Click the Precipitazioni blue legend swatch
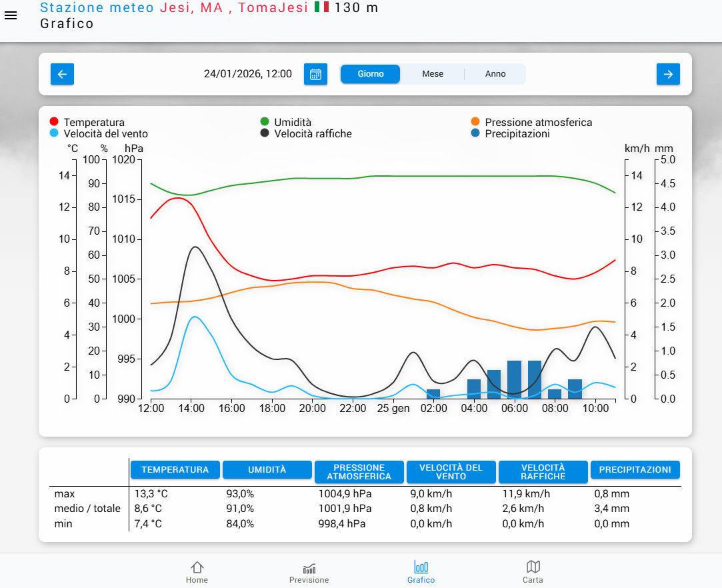722x588 pixels. (475, 133)
